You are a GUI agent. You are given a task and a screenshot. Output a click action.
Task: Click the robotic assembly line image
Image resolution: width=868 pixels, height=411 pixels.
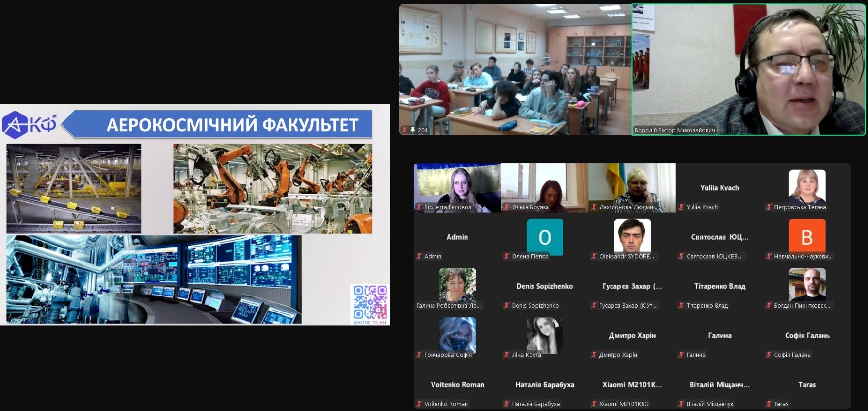273,188
